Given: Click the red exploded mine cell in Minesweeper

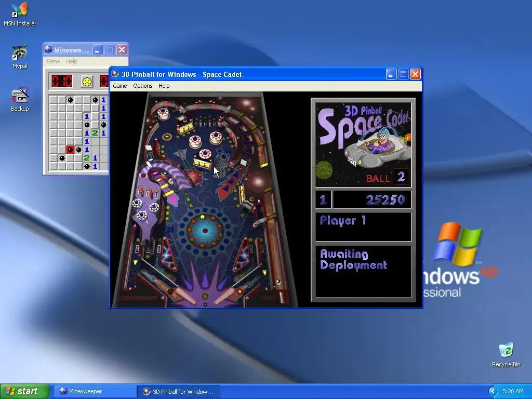Looking at the screenshot, I should (70, 150).
